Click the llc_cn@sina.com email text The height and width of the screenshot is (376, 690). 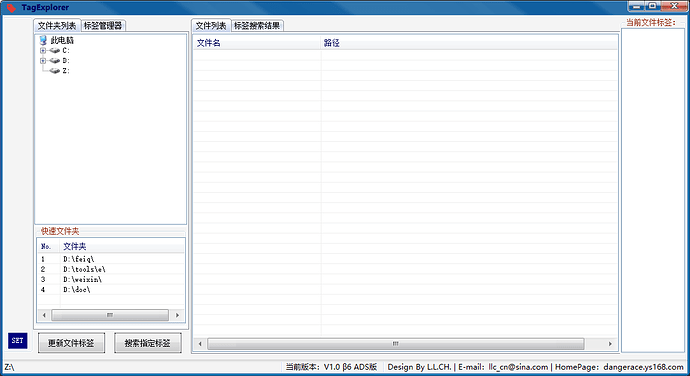tap(518, 367)
